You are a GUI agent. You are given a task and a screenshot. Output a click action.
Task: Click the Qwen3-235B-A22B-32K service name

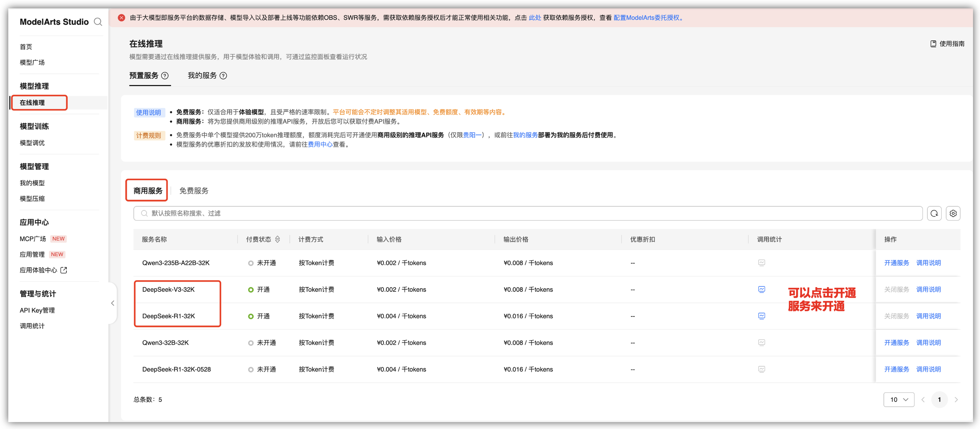pyautogui.click(x=176, y=263)
